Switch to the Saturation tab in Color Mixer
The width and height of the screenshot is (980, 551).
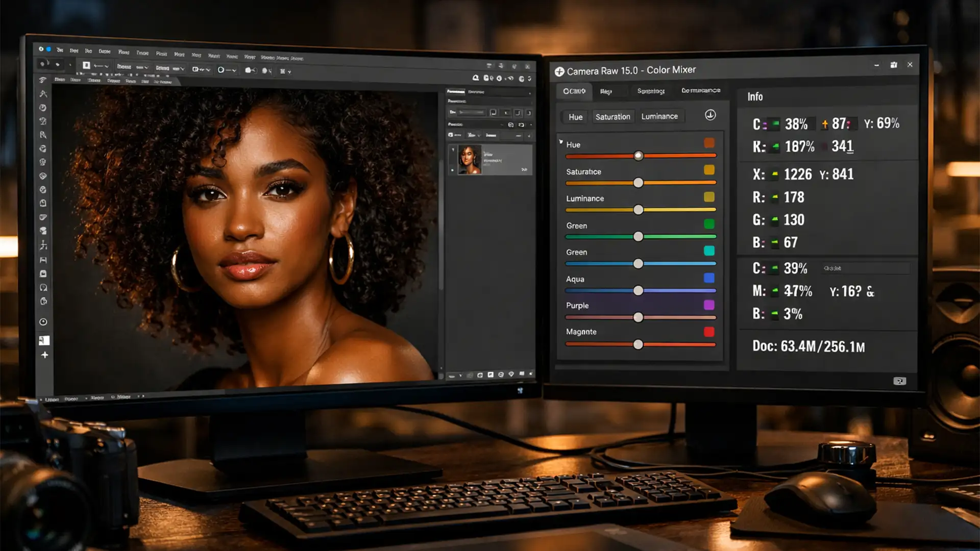click(612, 116)
